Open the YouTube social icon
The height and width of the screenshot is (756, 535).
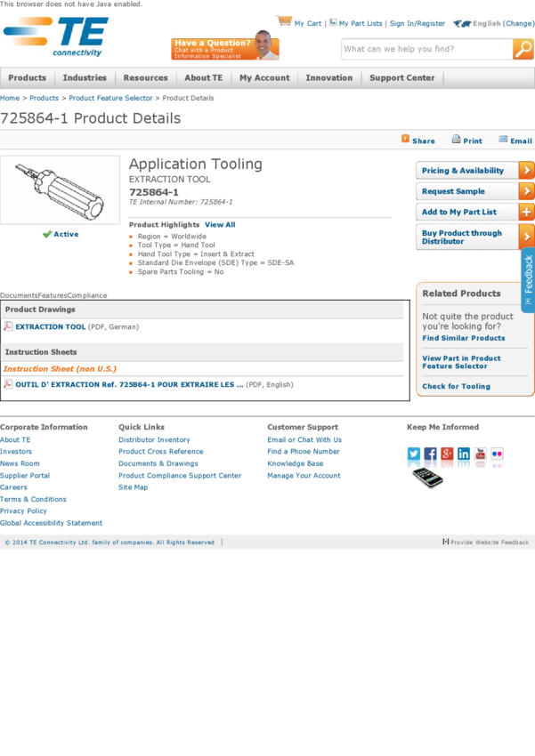pos(481,454)
